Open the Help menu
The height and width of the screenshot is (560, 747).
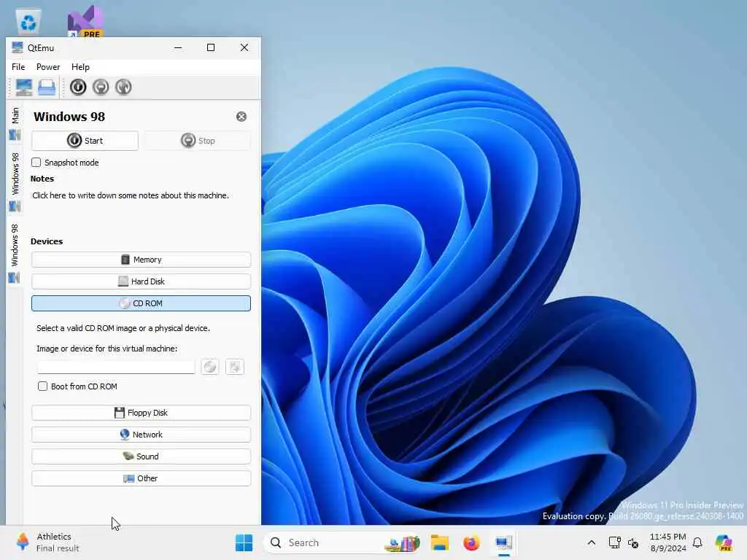(x=80, y=67)
